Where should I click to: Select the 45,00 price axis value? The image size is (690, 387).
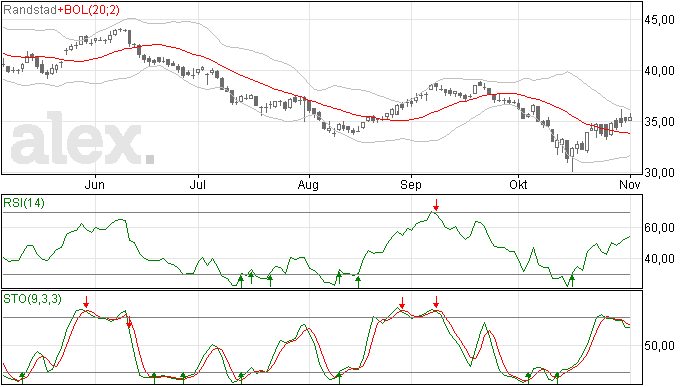click(x=659, y=20)
